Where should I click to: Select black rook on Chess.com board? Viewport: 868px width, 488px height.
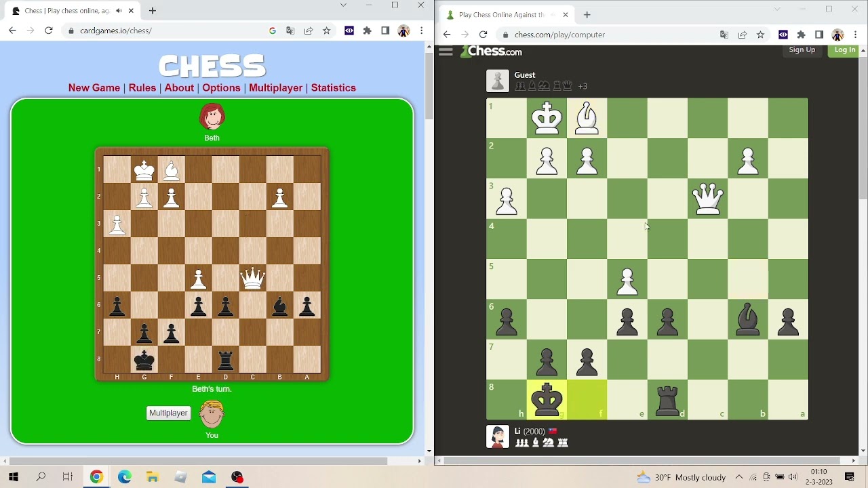[x=667, y=400]
